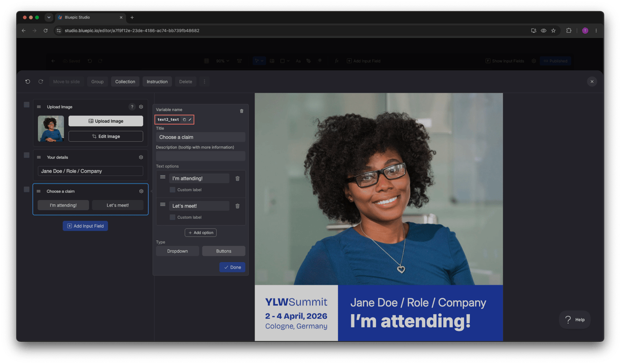Open settings gear for Your details field
Viewport: 621px width, 364px height.
tap(141, 157)
